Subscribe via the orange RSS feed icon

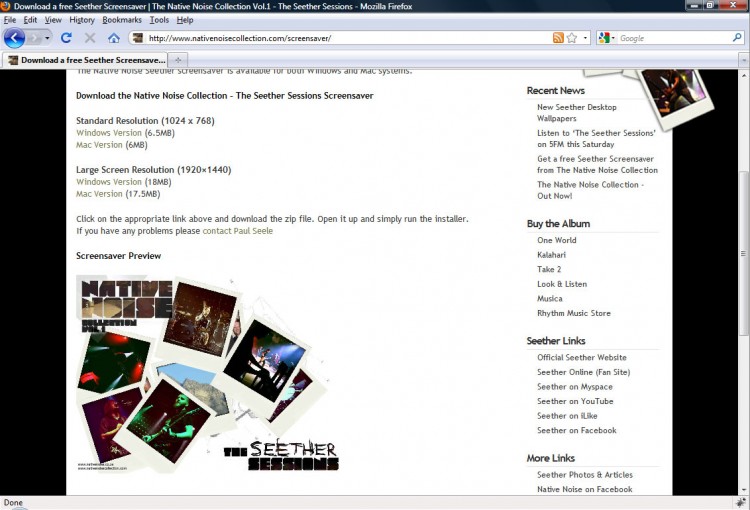pos(558,38)
